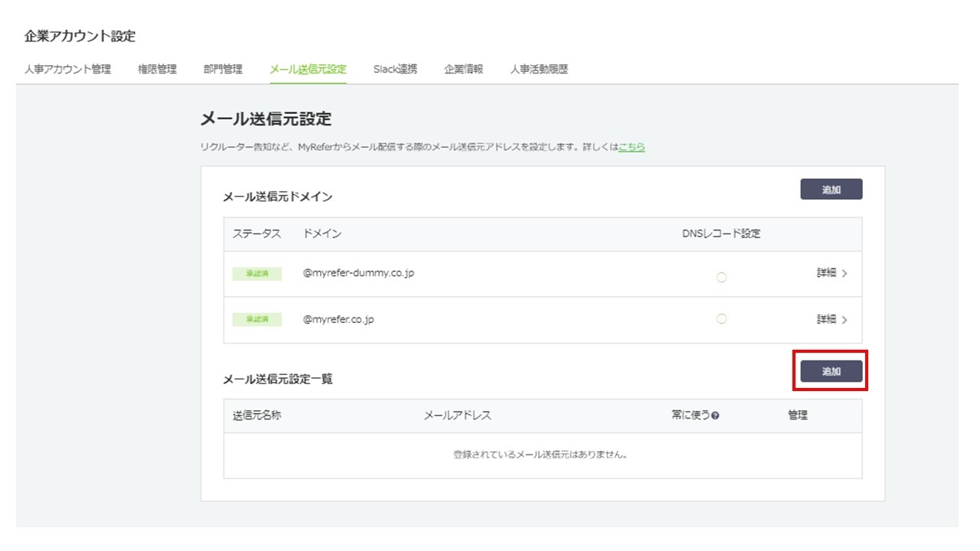Follow the こちら link in the description
The width and height of the screenshot is (980, 551).
click(x=631, y=147)
